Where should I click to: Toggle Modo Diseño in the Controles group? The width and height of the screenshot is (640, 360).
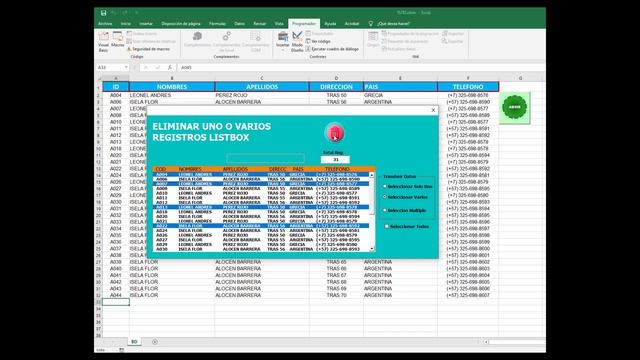pos(297,42)
